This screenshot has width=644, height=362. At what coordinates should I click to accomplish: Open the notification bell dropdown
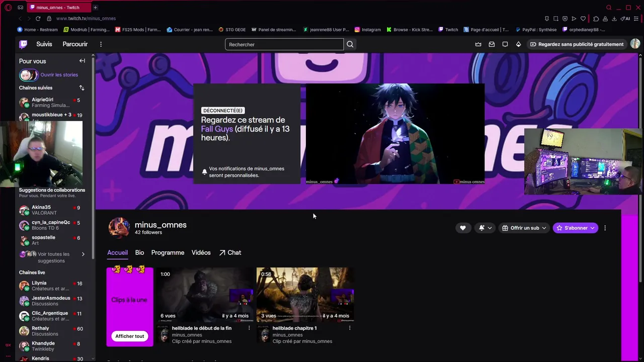(x=485, y=228)
